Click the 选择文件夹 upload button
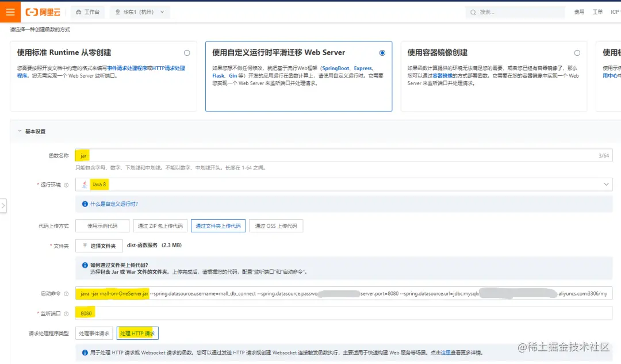621x364 pixels. (99, 246)
